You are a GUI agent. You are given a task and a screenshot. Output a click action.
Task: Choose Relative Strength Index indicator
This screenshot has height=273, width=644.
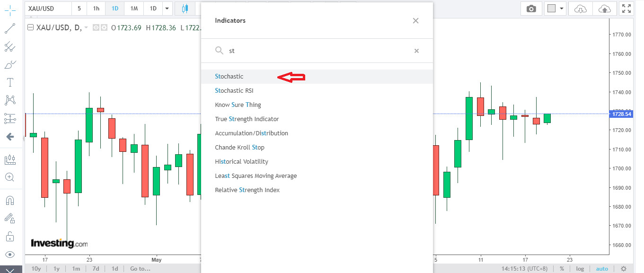[247, 190]
